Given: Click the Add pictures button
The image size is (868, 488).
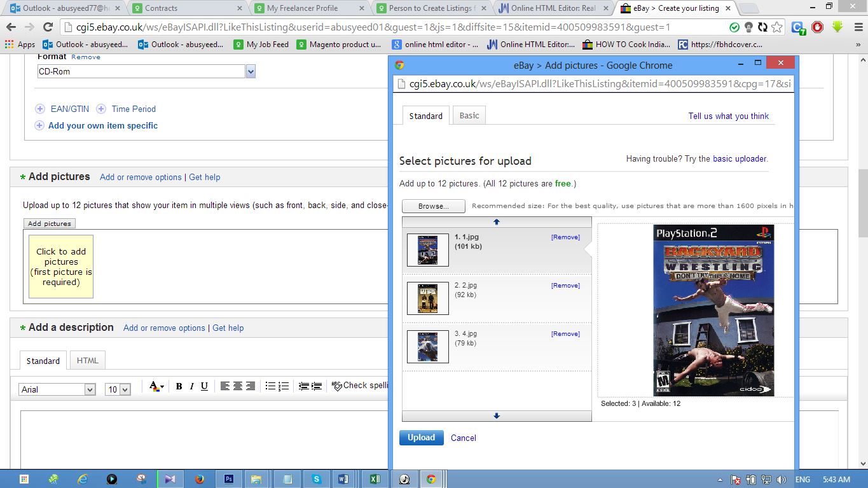Looking at the screenshot, I should point(50,223).
